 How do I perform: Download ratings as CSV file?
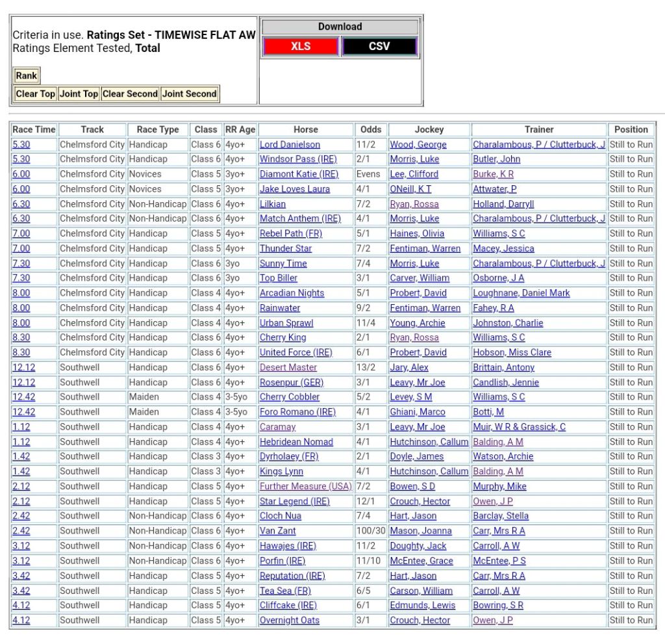[379, 47]
